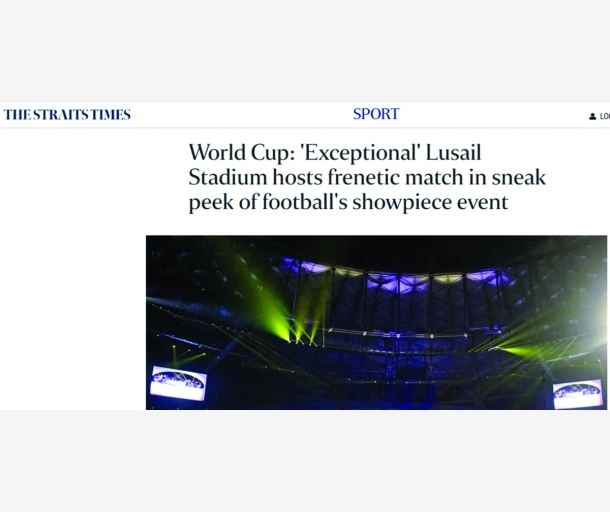The image size is (610, 512).
Task: Click the right big screen in stadium photo
Action: pyautogui.click(x=578, y=393)
